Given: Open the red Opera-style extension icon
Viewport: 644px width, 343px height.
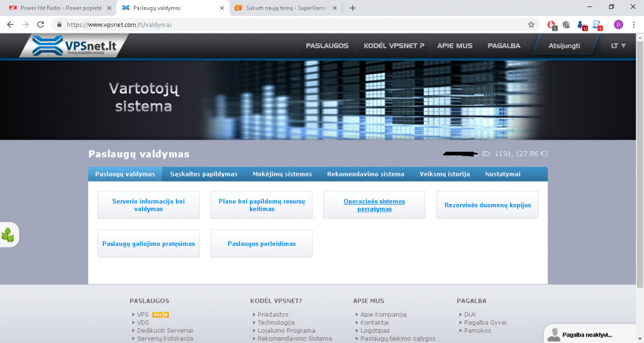Looking at the screenshot, I should coord(551,24).
